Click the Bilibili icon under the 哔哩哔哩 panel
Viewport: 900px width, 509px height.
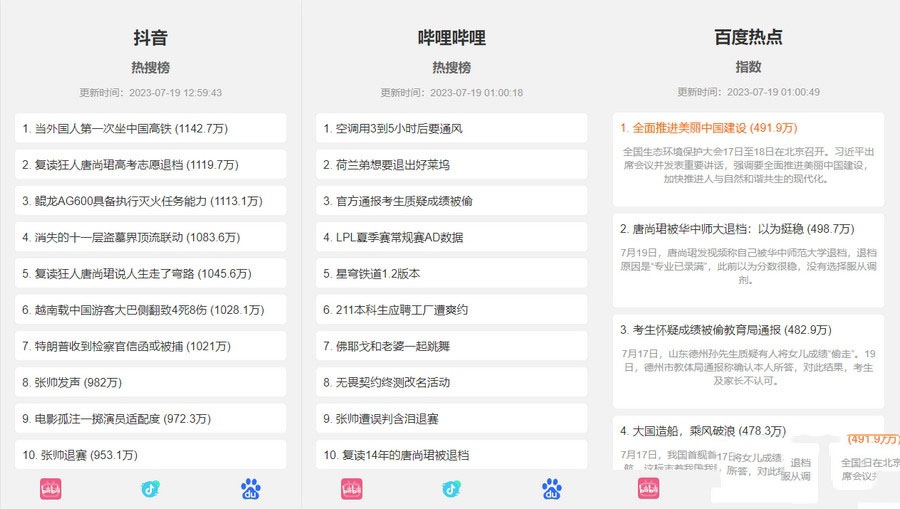pyautogui.click(x=351, y=489)
